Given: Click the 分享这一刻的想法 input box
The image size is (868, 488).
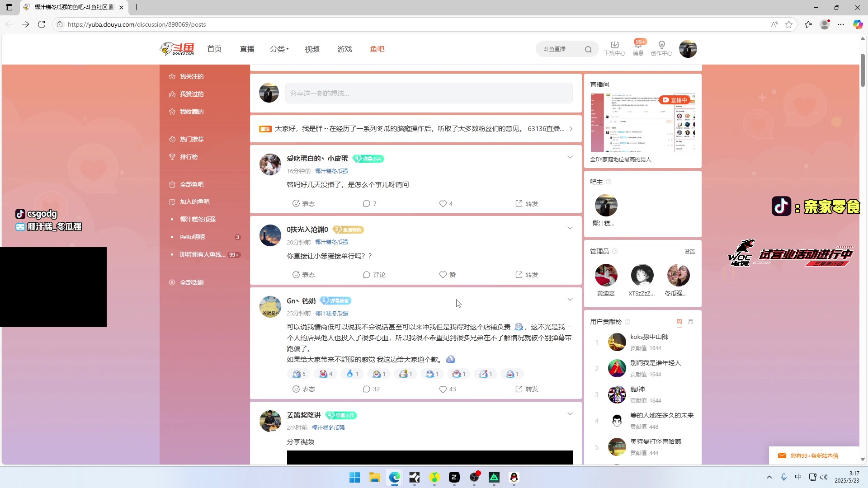Looking at the screenshot, I should pyautogui.click(x=429, y=93).
